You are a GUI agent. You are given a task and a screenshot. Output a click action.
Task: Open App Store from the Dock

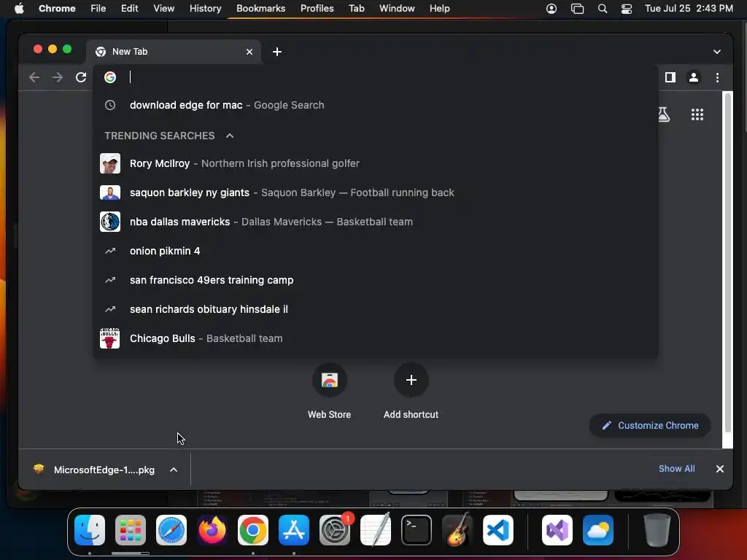294,530
